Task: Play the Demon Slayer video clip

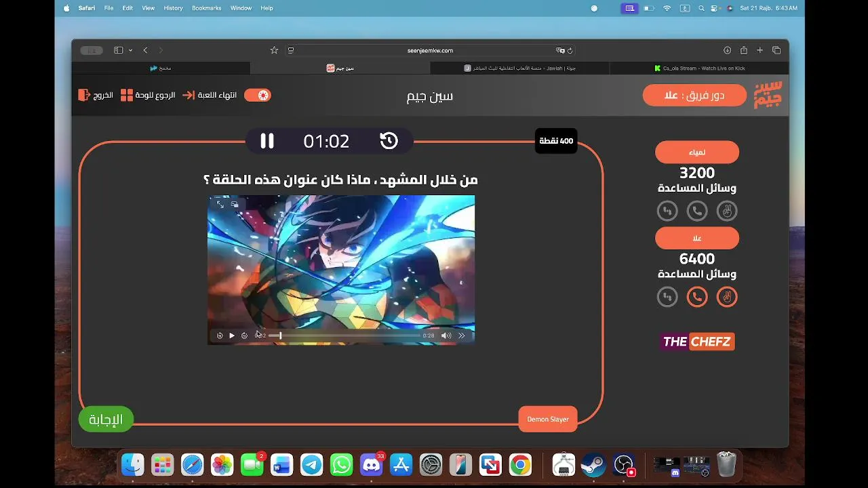Action: (232, 335)
